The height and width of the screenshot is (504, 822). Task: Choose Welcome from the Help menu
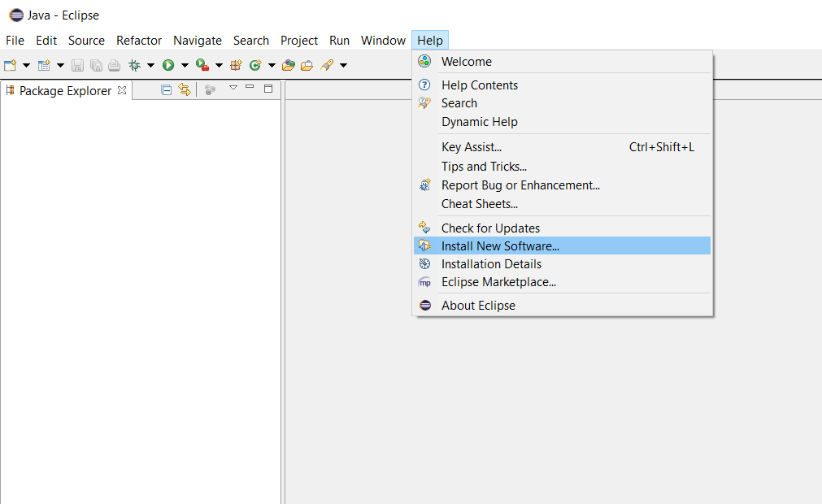(x=562, y=61)
